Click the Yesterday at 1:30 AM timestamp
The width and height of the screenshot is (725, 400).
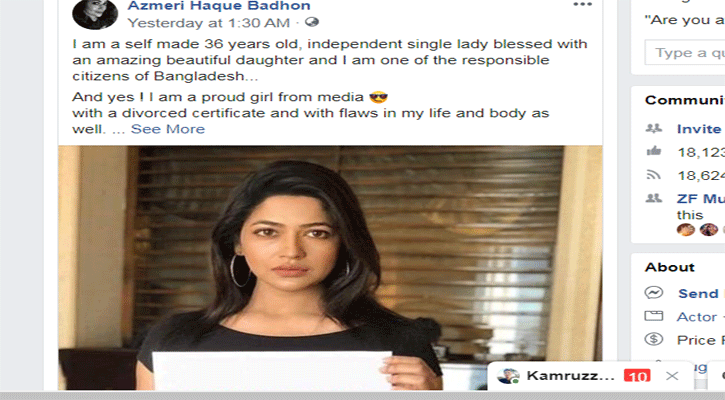(x=209, y=23)
